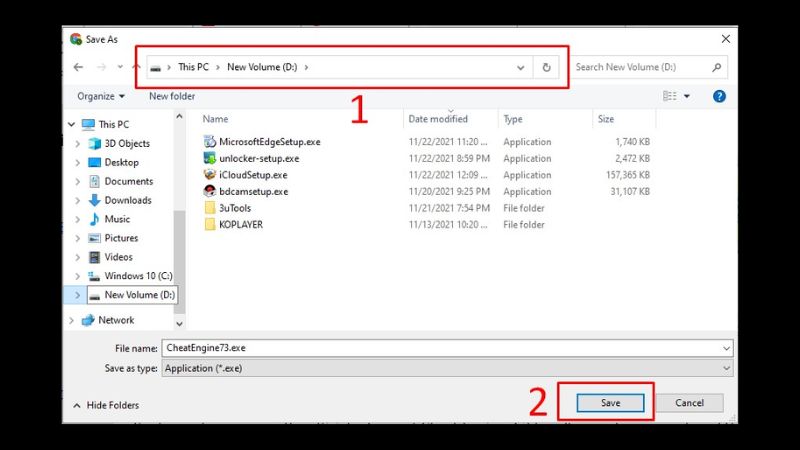Click the Up one level arrow
This screenshot has width=800, height=450.
(x=134, y=67)
